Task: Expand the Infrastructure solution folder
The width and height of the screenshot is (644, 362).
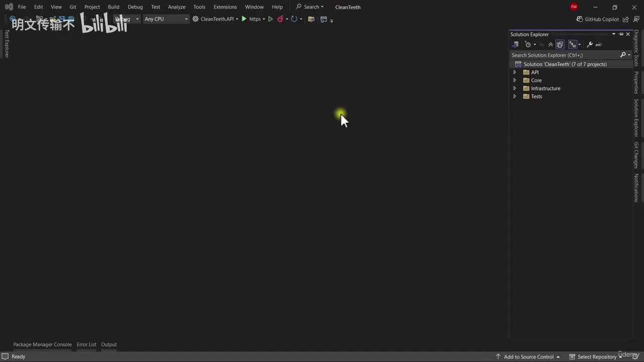Action: point(514,88)
